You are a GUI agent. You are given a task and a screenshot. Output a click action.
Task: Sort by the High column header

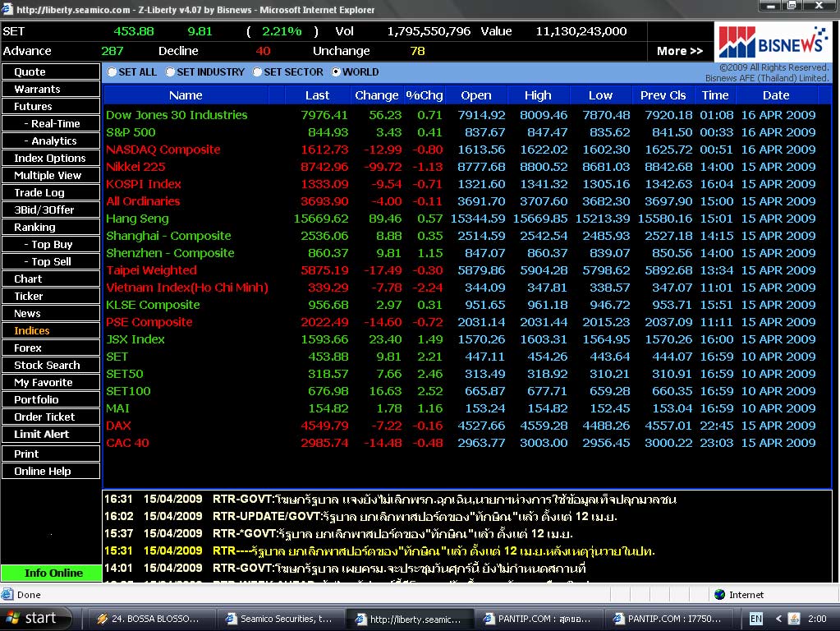click(x=538, y=95)
